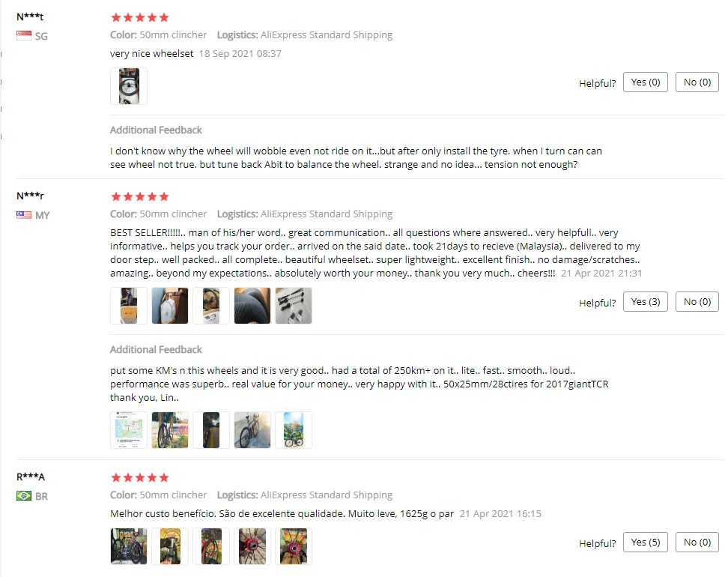Open N***r's first photo of orange box
This screenshot has height=577, width=728.
coord(129,306)
